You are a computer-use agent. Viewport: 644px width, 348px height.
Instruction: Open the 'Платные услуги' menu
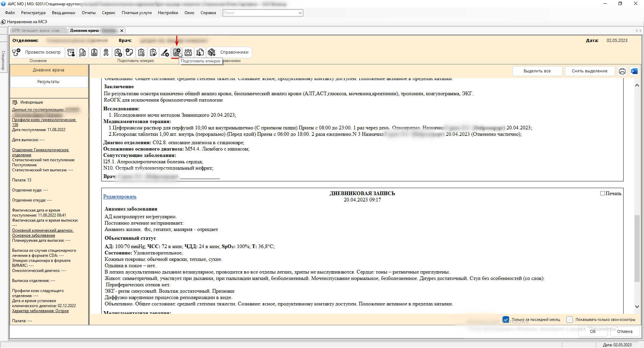pos(137,13)
